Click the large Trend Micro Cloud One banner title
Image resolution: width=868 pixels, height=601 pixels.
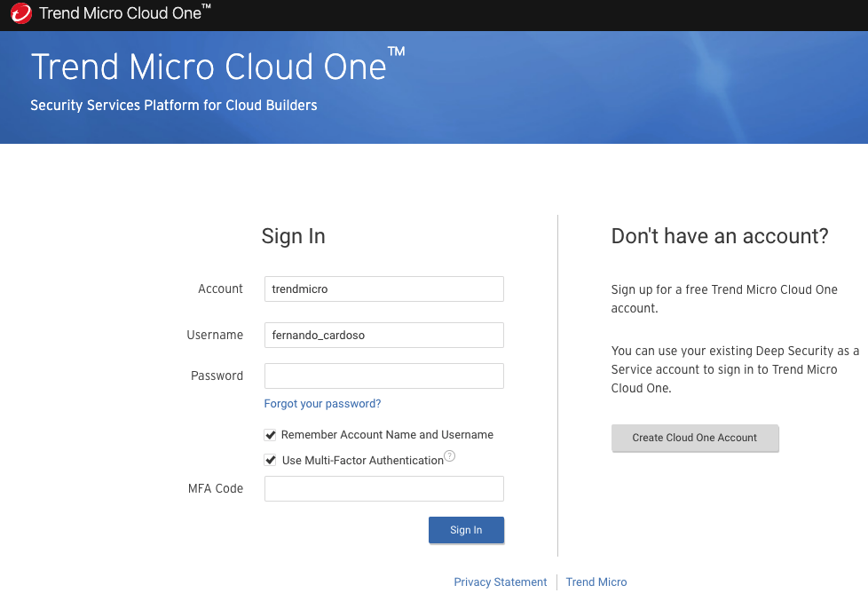click(217, 66)
